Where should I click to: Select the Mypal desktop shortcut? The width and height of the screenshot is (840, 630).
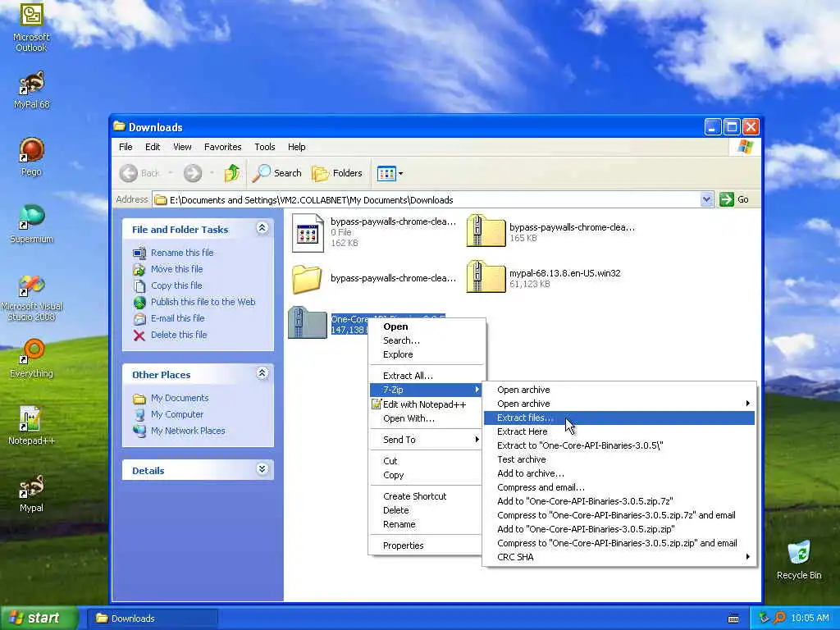[31, 493]
